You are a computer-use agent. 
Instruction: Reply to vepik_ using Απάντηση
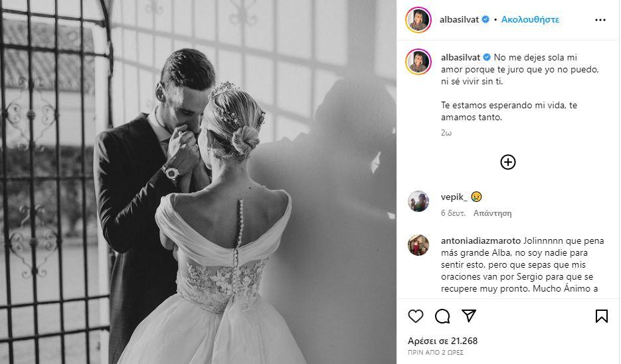tap(492, 213)
